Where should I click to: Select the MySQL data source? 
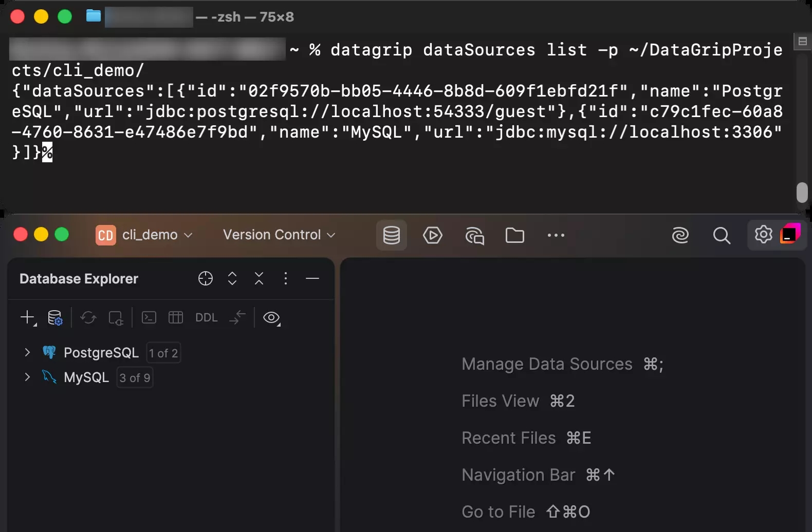tap(86, 377)
